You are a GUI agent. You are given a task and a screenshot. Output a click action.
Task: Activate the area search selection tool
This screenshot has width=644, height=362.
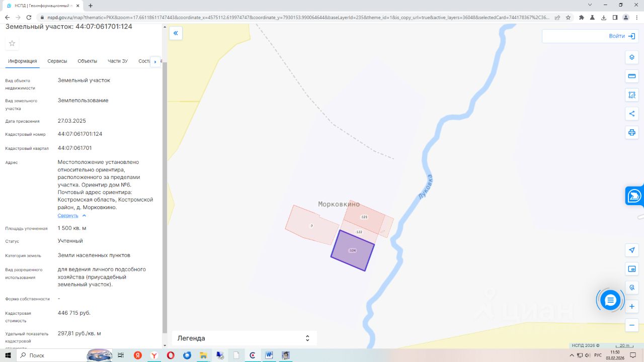pos(632,95)
